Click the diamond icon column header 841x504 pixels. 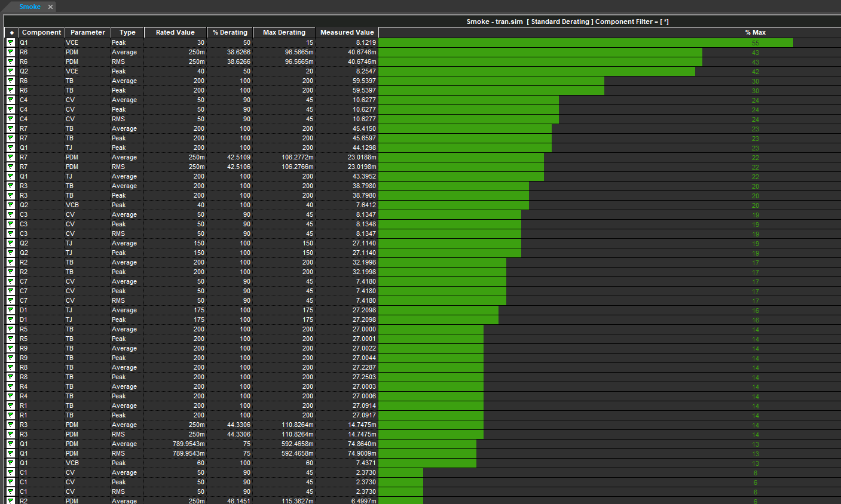11,32
